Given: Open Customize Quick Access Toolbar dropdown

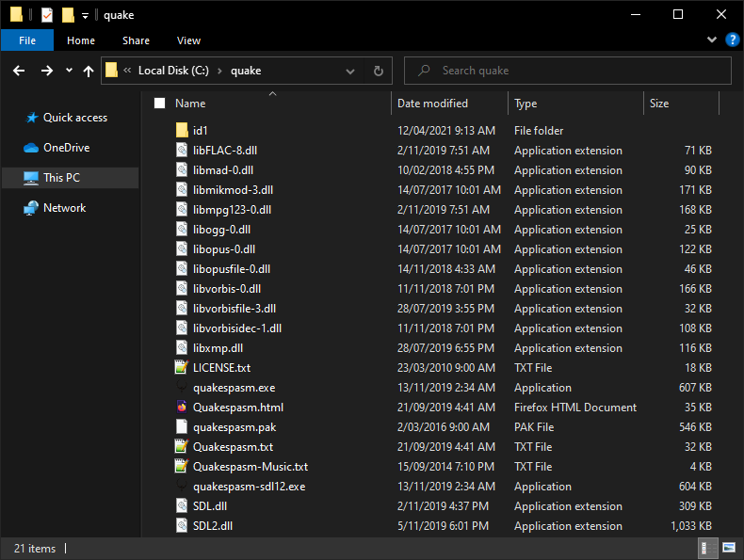Looking at the screenshot, I should click(x=85, y=16).
